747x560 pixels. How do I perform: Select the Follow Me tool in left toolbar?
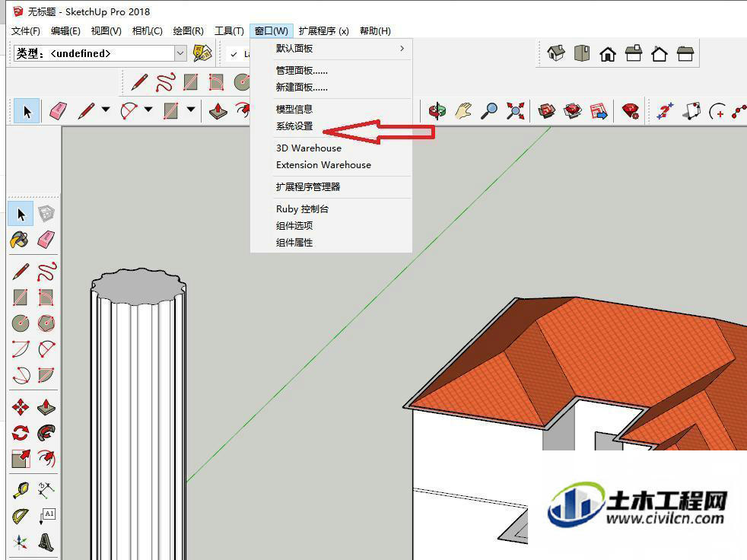(46, 433)
